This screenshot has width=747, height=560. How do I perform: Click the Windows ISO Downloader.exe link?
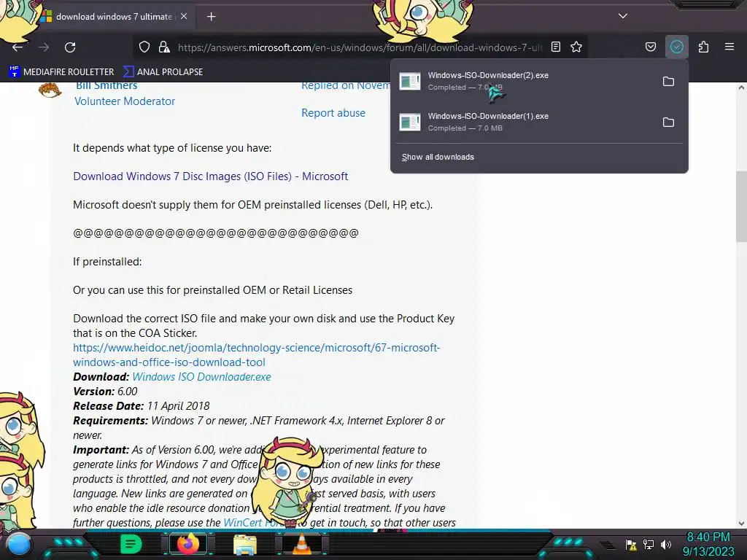pyautogui.click(x=201, y=377)
